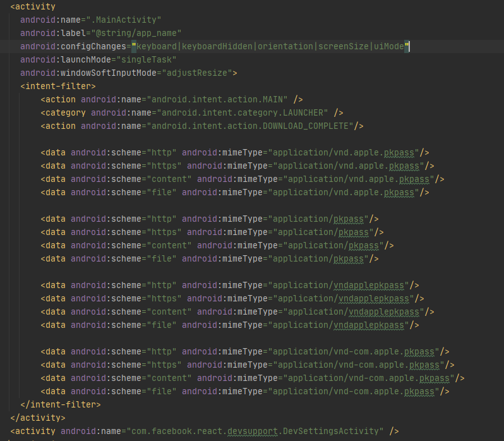Click the "@string/app_name" label value
Image resolution: width=504 pixels, height=441 pixels.
[136, 33]
